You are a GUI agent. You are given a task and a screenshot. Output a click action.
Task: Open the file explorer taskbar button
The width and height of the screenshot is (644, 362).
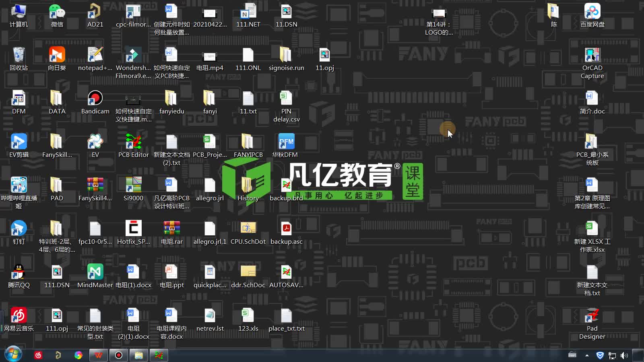click(139, 355)
